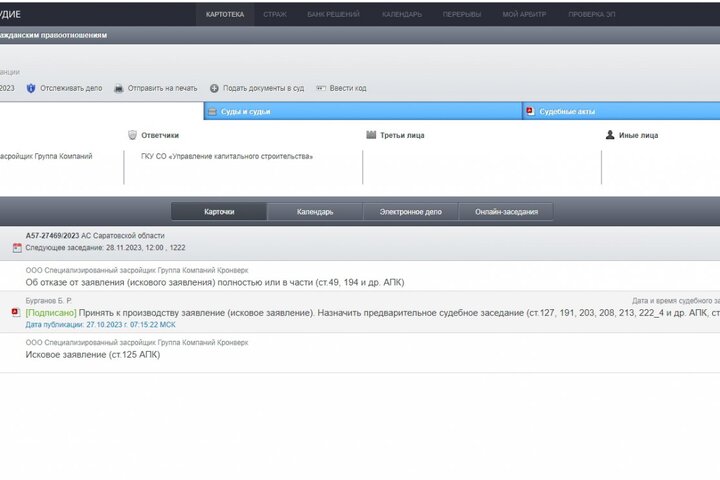Switch to the Онлайн-заседания tab
The width and height of the screenshot is (720, 480).
(x=506, y=212)
